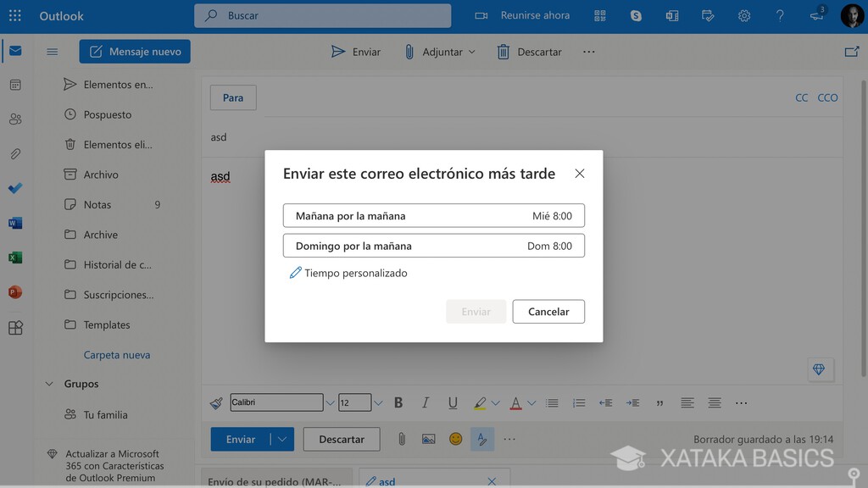This screenshot has height=488, width=868.
Task: Open PowerPoint from the left sidebar
Action: [15, 291]
